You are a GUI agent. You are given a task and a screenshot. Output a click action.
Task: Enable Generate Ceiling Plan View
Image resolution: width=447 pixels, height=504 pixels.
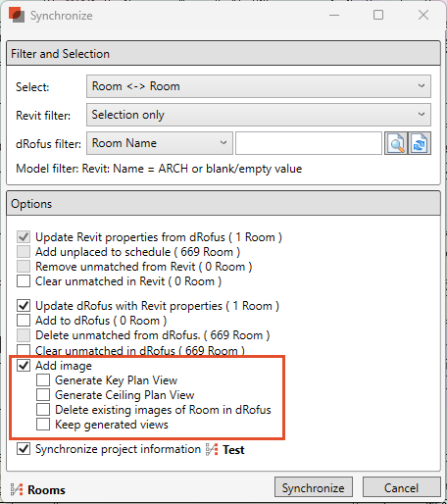[x=43, y=395]
